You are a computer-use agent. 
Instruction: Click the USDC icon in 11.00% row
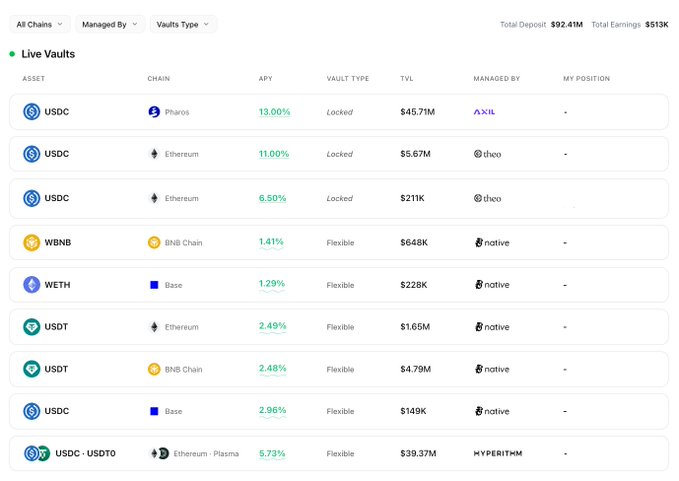tap(32, 154)
